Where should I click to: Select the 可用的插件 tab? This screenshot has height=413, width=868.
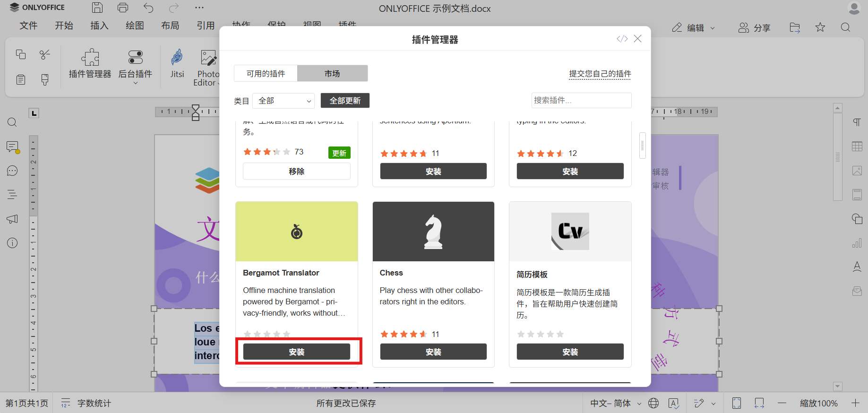click(266, 74)
